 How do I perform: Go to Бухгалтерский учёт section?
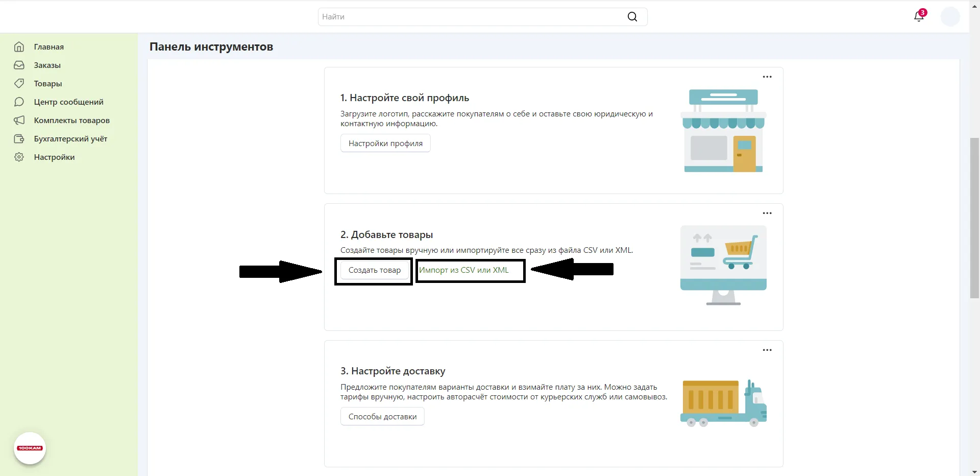70,139
